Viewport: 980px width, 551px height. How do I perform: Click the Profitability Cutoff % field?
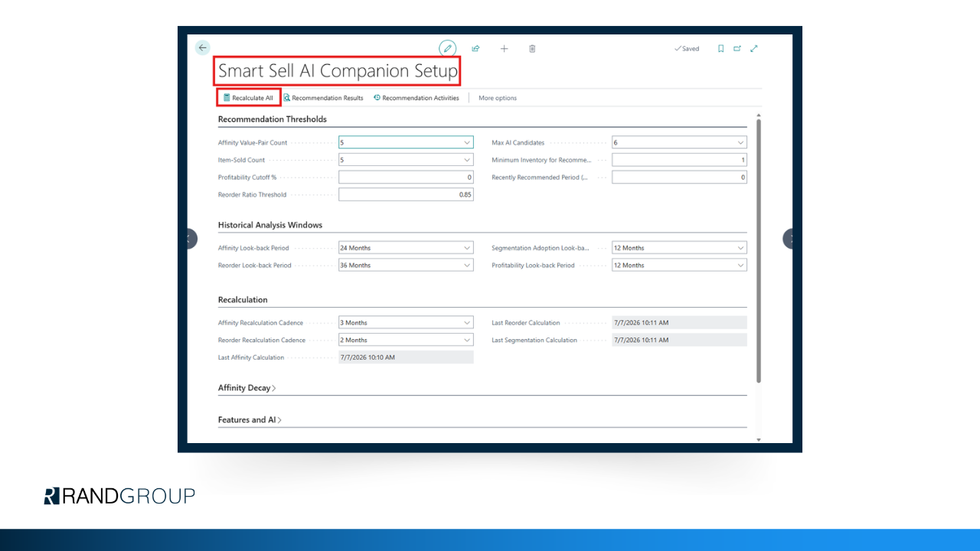click(406, 178)
